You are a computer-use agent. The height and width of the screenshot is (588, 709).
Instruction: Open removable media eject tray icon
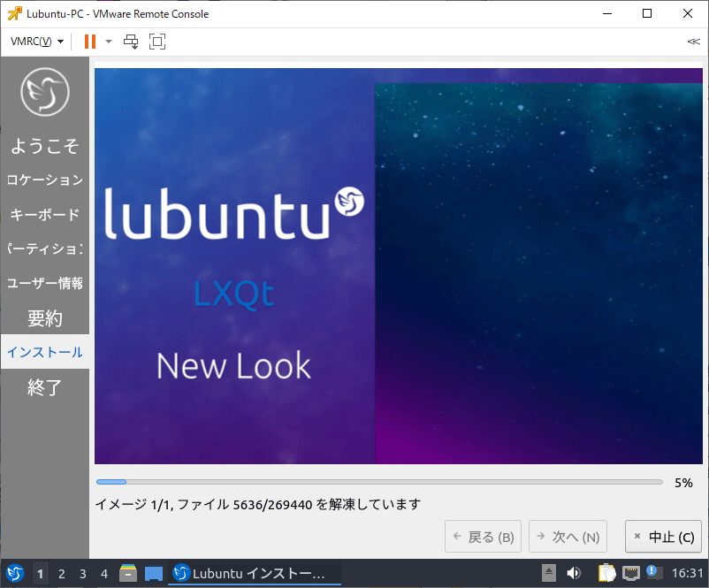(548, 573)
